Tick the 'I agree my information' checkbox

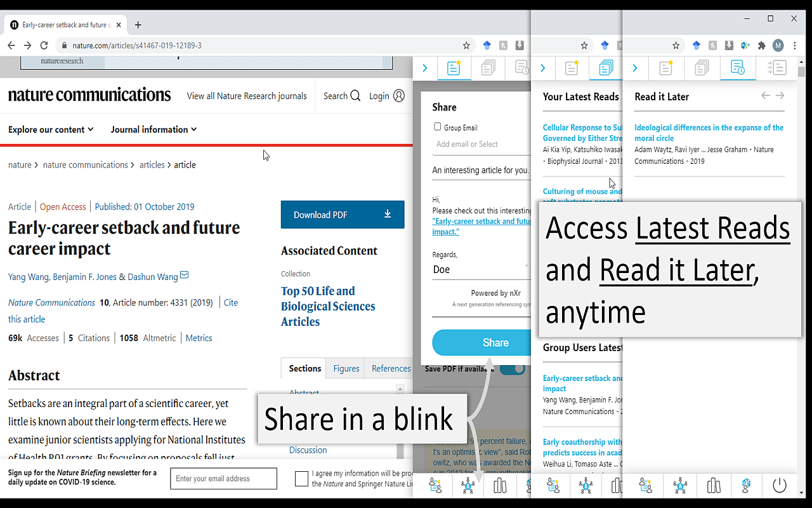302,479
